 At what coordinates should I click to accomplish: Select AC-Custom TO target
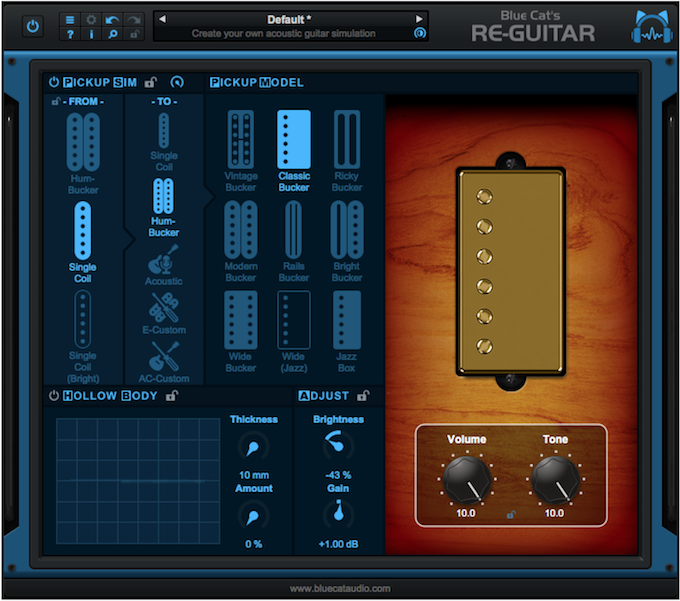click(164, 362)
